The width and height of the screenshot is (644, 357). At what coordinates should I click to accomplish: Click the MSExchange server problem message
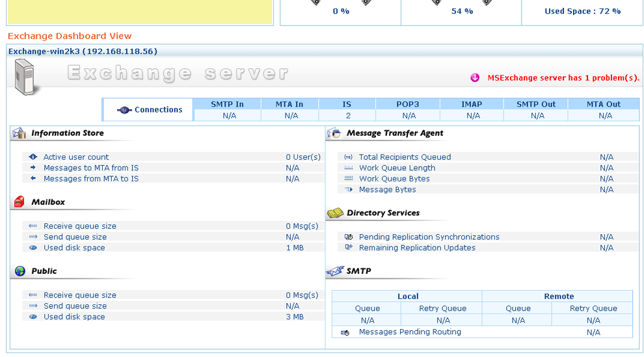tap(563, 78)
